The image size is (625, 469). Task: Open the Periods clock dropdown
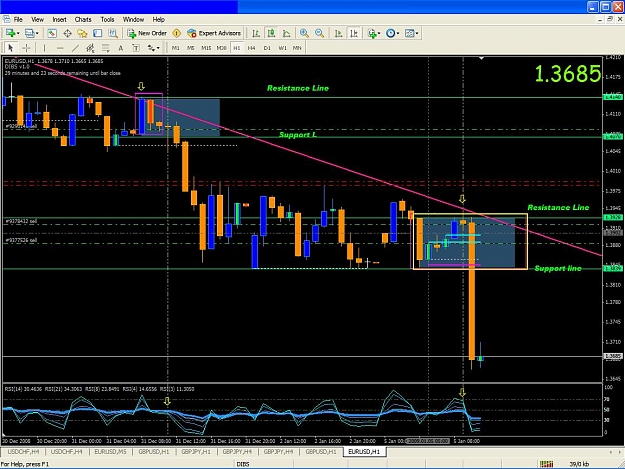tap(392, 33)
